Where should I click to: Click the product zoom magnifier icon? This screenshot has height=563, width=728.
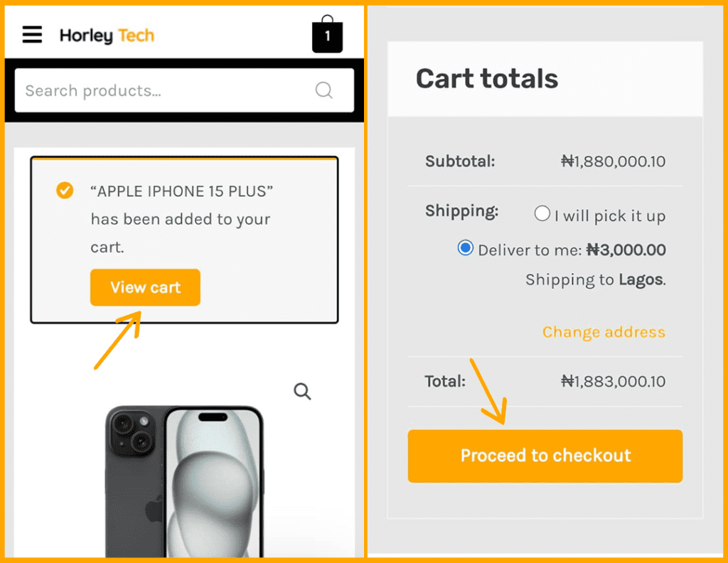pyautogui.click(x=301, y=392)
